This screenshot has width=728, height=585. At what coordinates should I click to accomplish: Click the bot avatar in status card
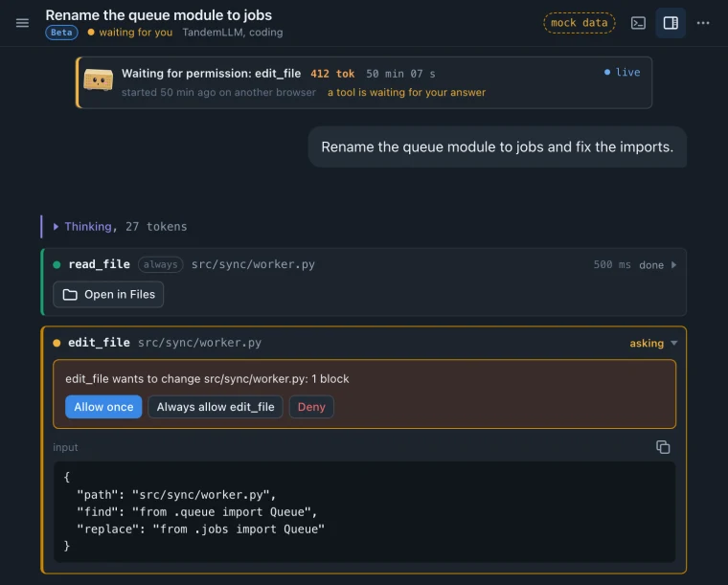click(98, 79)
